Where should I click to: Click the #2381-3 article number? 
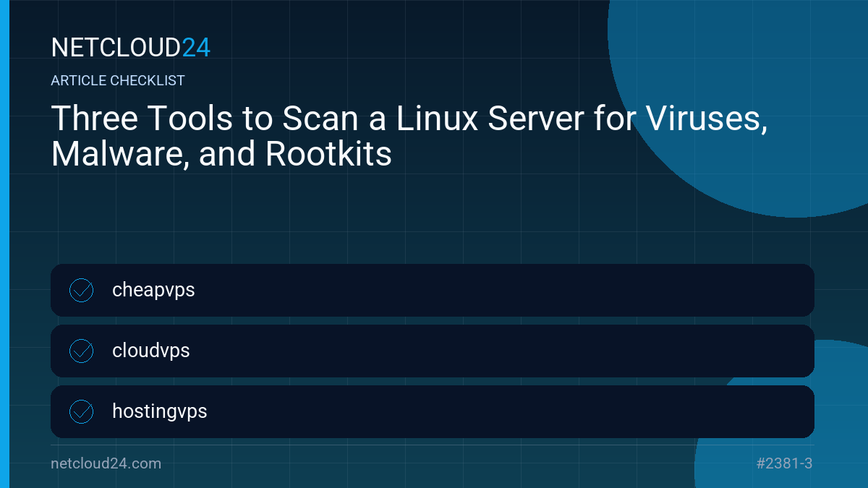coord(784,463)
